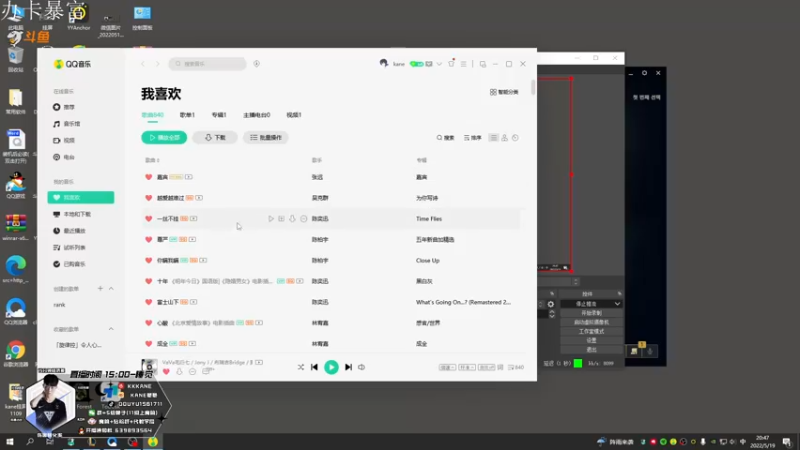This screenshot has width=800, height=450.
Task: Open the main menu hamburger icon
Action: click(463, 64)
